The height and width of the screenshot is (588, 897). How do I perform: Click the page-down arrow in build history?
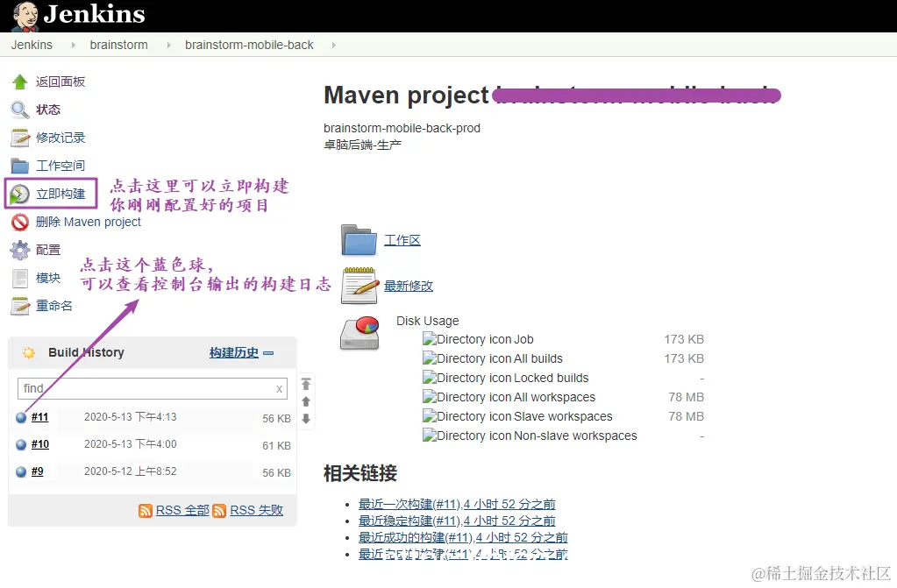[306, 419]
